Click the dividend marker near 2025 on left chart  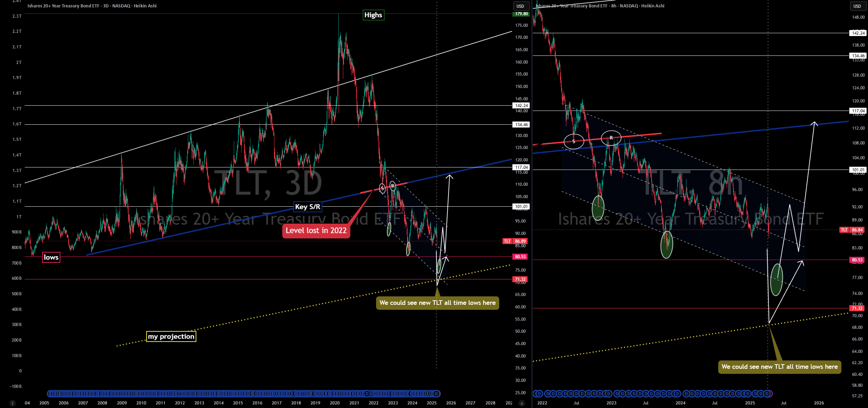pyautogui.click(x=436, y=394)
